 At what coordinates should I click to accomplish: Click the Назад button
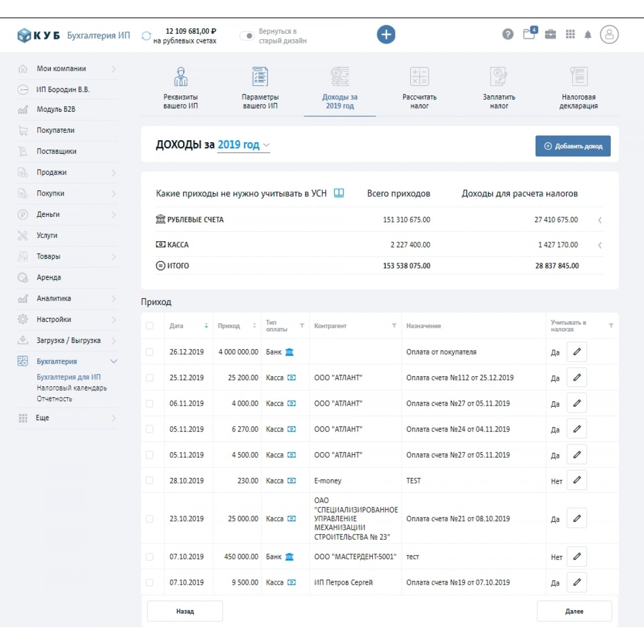click(185, 611)
